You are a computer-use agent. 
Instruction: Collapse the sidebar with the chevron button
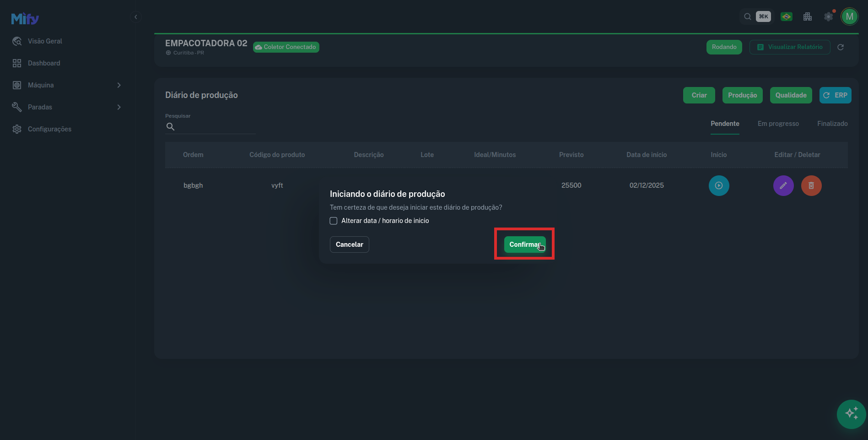[135, 17]
